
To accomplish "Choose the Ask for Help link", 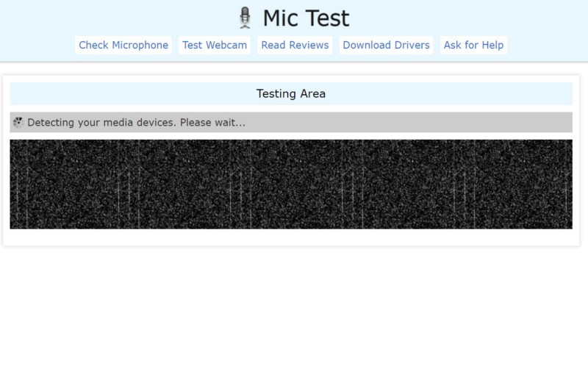I will pos(473,45).
